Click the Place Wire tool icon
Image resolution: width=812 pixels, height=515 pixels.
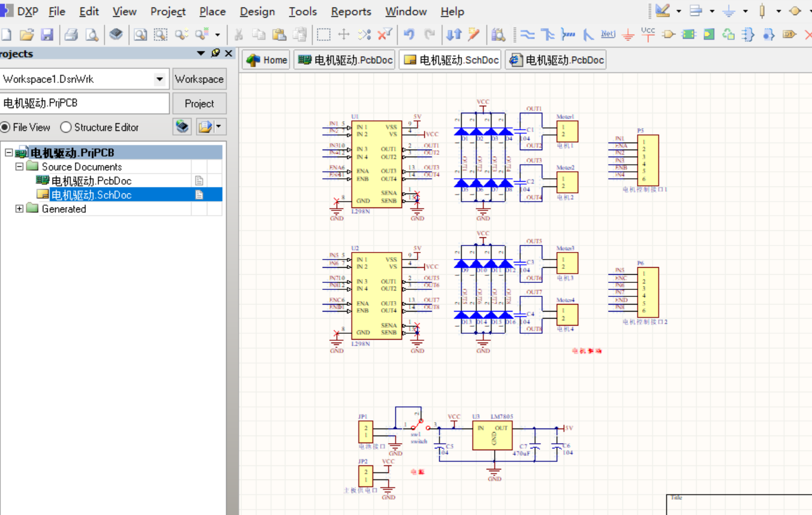click(x=527, y=35)
